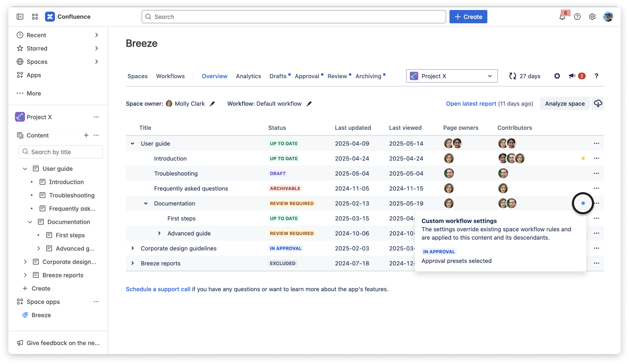Expand Corporate design in sidebar tree
The height and width of the screenshot is (364, 629).
(25, 262)
